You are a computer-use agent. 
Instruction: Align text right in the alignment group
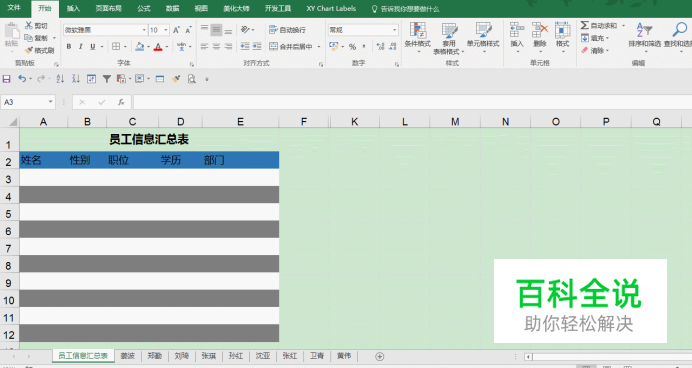[228, 46]
